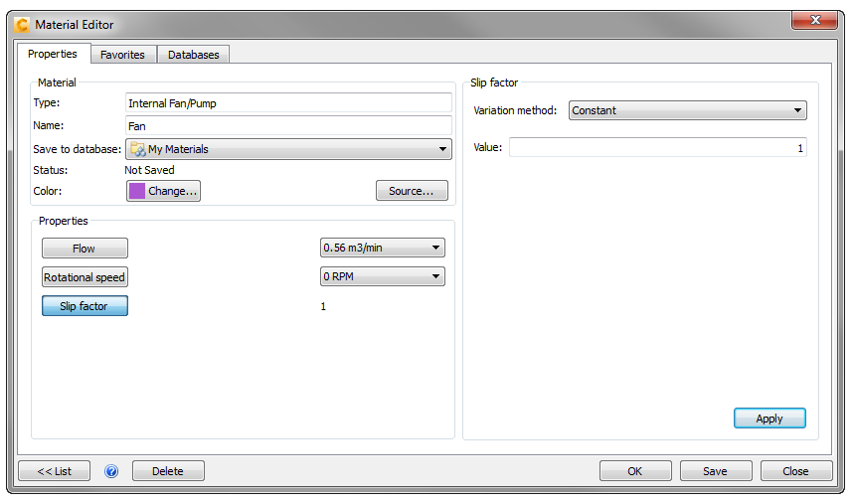Click the blue help question mark icon

111,471
